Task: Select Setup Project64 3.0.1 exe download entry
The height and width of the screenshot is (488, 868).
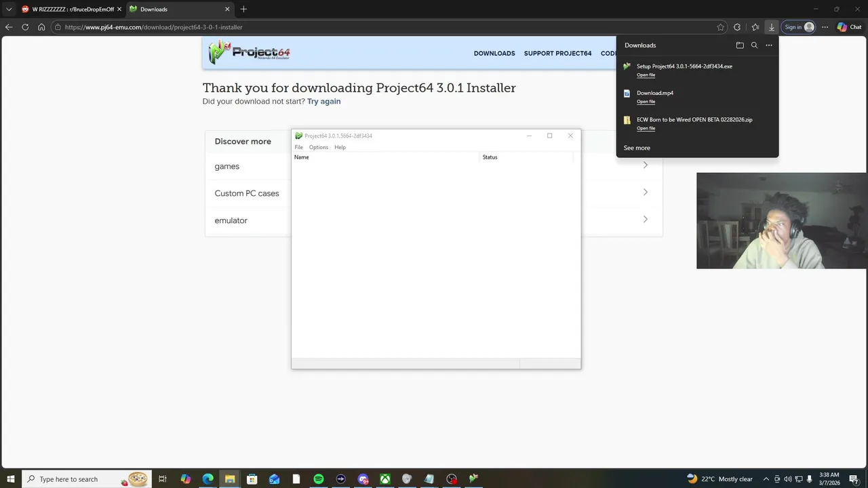Action: pyautogui.click(x=697, y=70)
